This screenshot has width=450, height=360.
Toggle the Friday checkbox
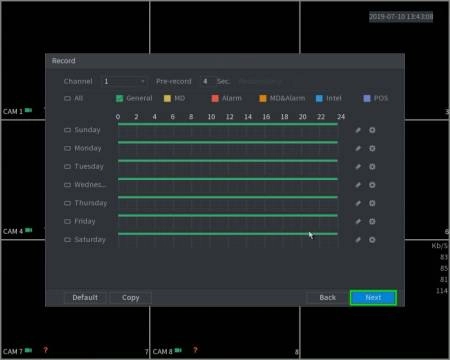pyautogui.click(x=67, y=221)
